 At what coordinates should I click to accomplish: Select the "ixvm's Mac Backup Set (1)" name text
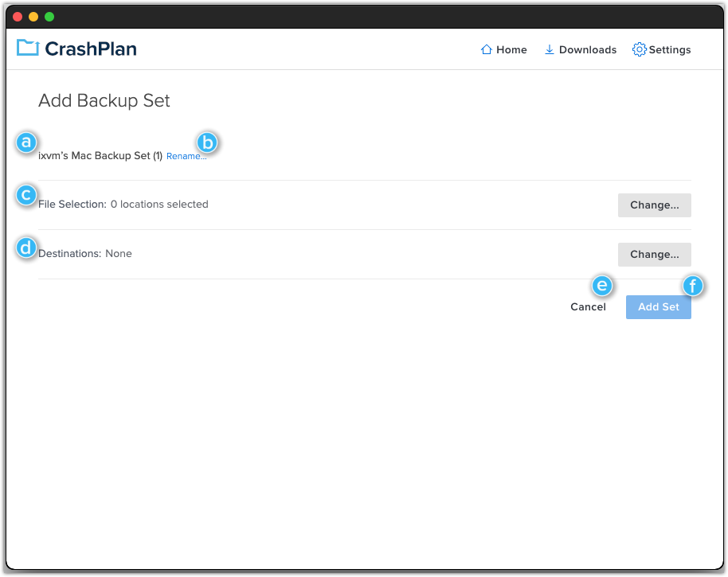pyautogui.click(x=100, y=156)
